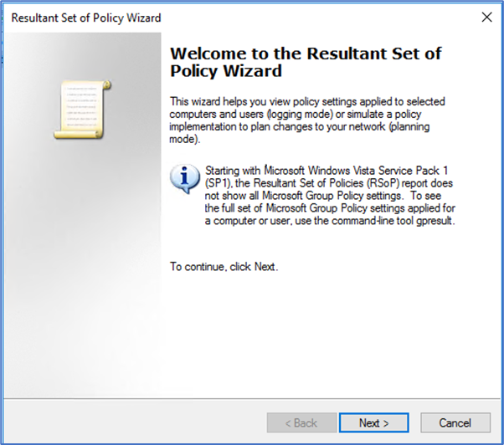Viewport: 504px width, 445px height.
Task: Click 'mode).' ending the intro paragraph
Action: click(x=186, y=139)
